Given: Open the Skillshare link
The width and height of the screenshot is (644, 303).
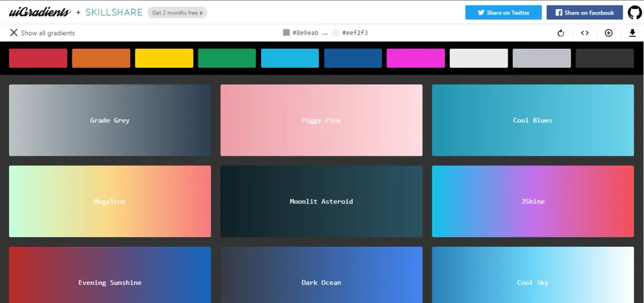Looking at the screenshot, I should tap(114, 13).
